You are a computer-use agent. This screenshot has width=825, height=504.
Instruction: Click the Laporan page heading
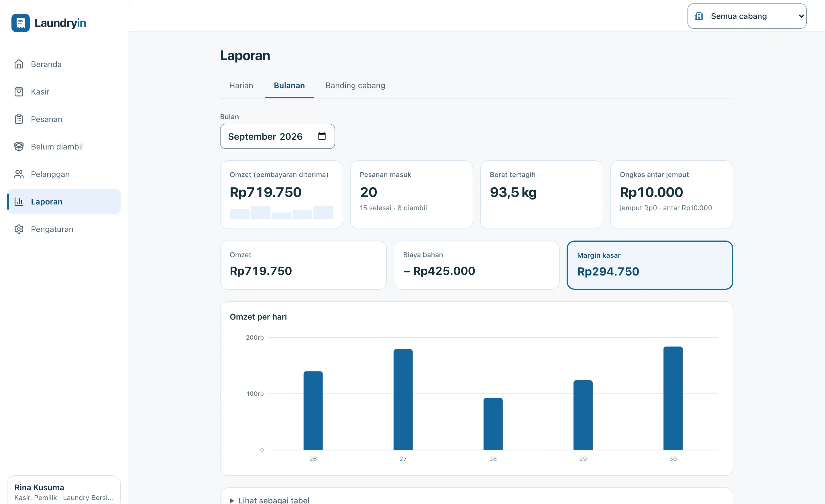pos(245,56)
